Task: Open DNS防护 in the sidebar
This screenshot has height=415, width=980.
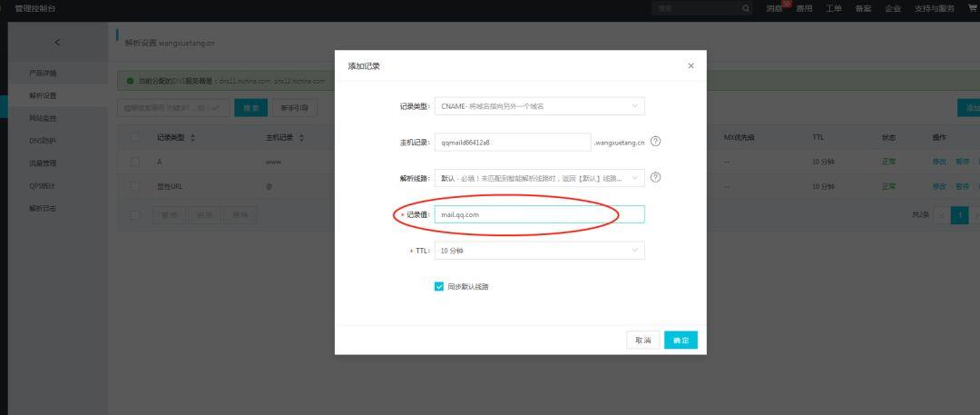Action: point(43,141)
